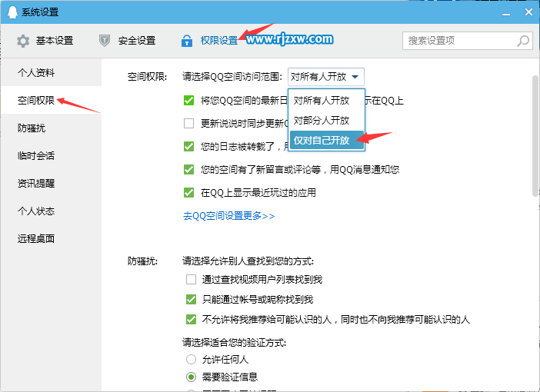Uncheck 将您QQ空间的最新日志 checkbox
The width and height of the screenshot is (540, 392).
[x=188, y=100]
